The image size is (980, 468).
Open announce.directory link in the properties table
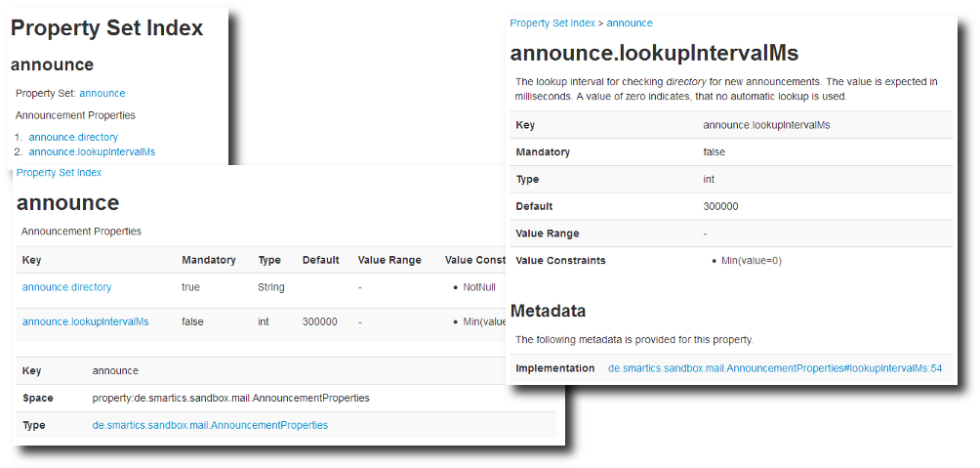66,287
